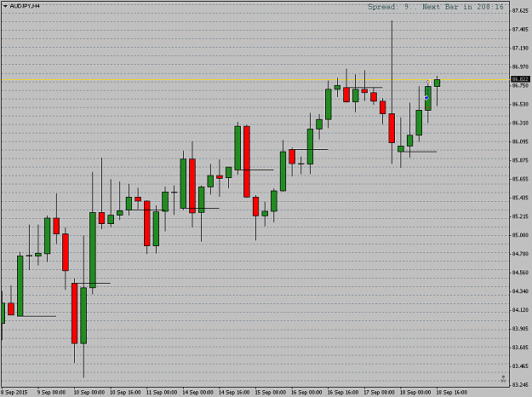
Task: Click the 83.245 price scale label
Action: click(x=520, y=385)
